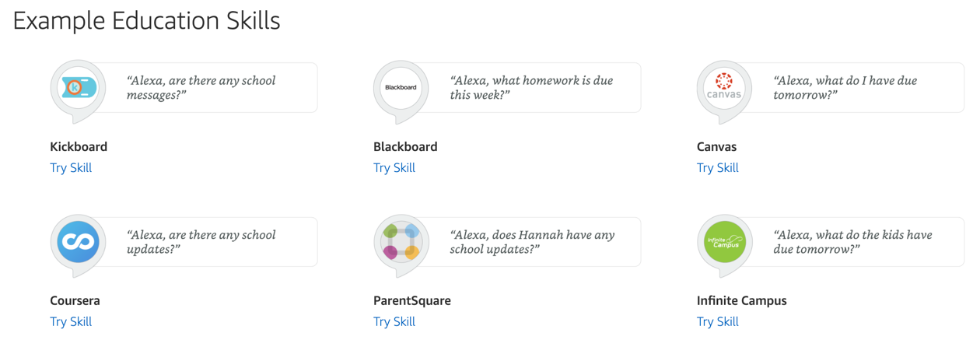Click the ParentSquare colorful squares icon
Screen dimensions: 980x354
[x=401, y=242]
